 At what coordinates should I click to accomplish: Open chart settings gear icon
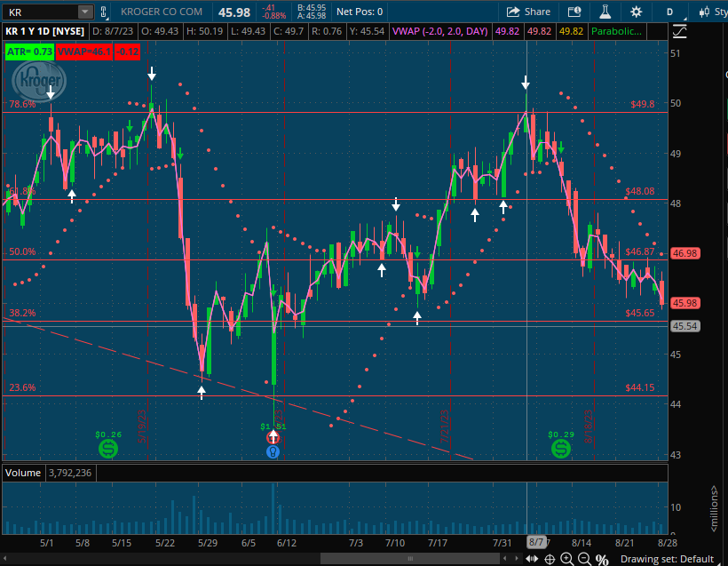636,12
